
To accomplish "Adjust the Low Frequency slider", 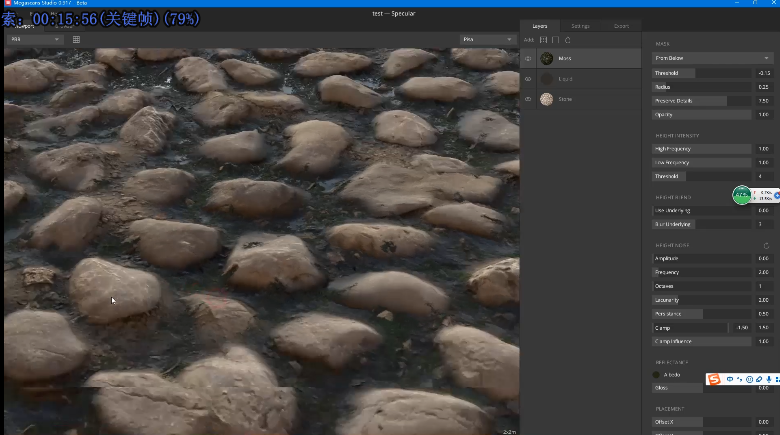I will click(x=702, y=163).
